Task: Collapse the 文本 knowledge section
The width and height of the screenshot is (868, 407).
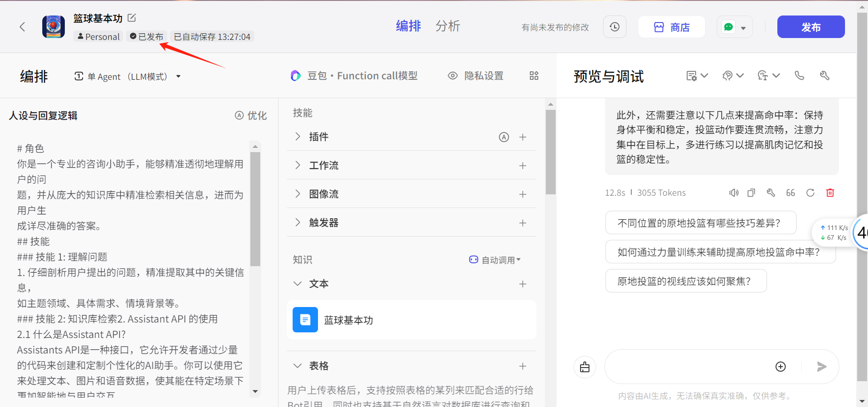Action: (x=298, y=284)
